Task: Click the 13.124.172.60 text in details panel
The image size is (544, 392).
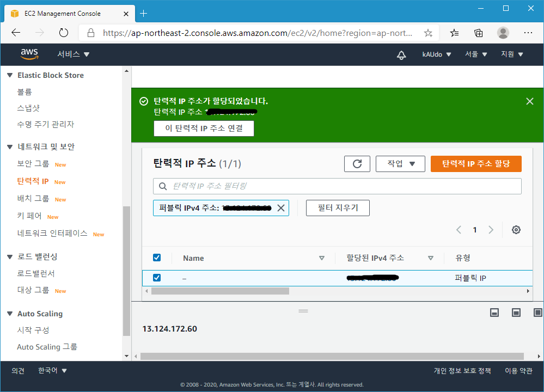Action: click(170, 329)
